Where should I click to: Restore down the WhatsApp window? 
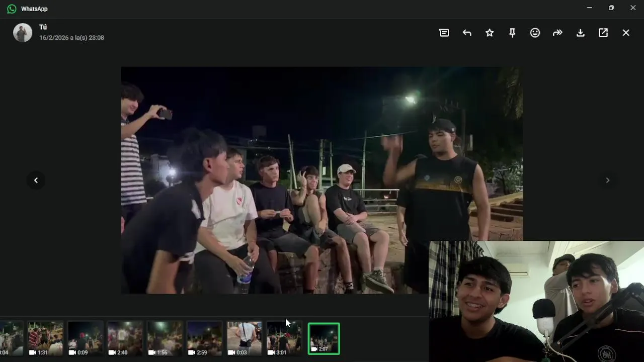(611, 8)
